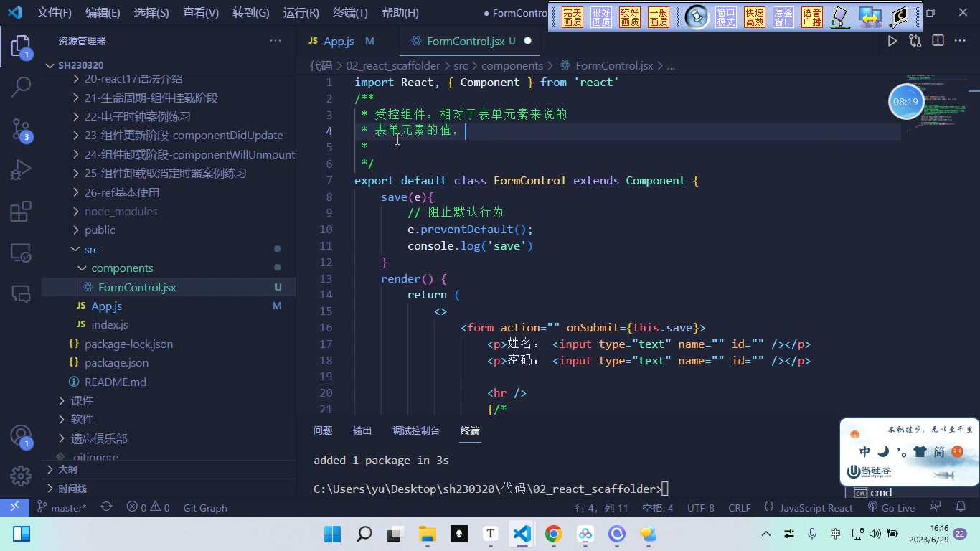Click the remote window status bar icon
This screenshot has width=980, height=551.
14,507
